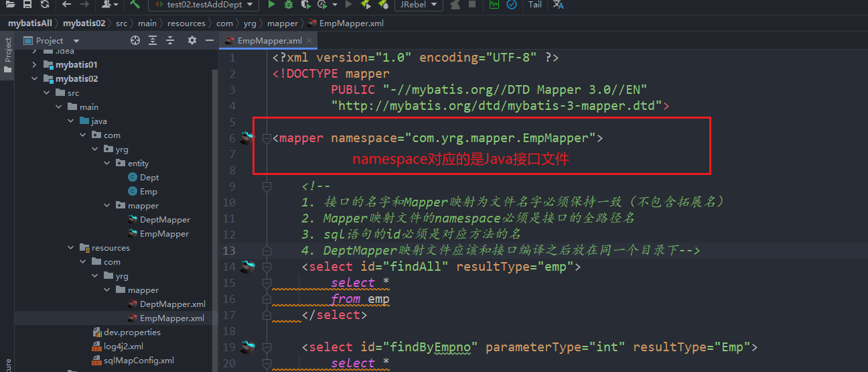Viewport: 868px width, 372px height.
Task: Click the Save All disk icon
Action: tap(27, 5)
